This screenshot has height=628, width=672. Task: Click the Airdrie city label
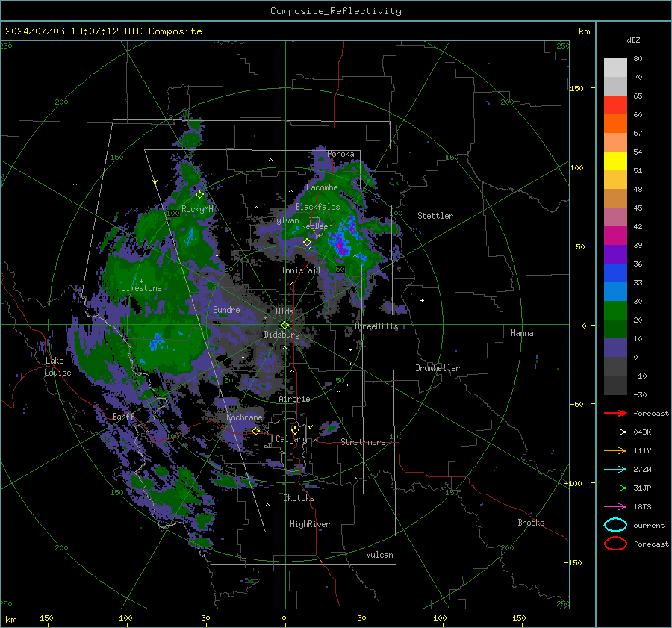294,399
